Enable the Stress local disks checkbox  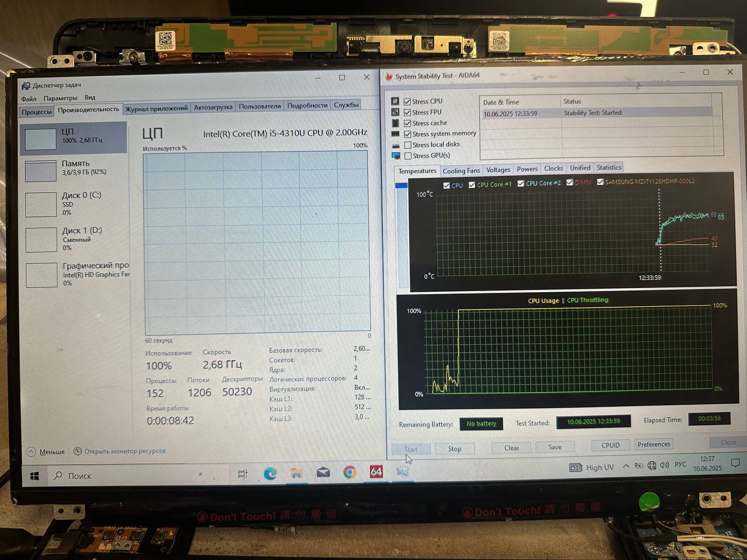[x=408, y=145]
